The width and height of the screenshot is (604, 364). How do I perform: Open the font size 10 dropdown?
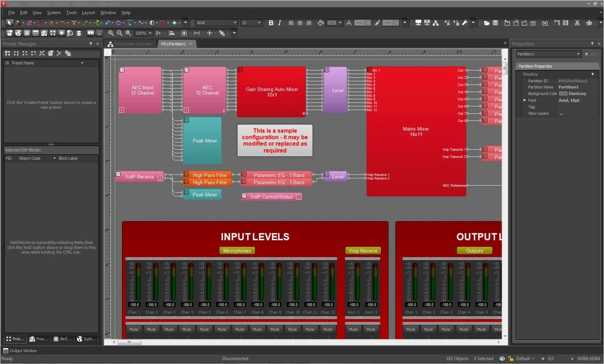(259, 23)
